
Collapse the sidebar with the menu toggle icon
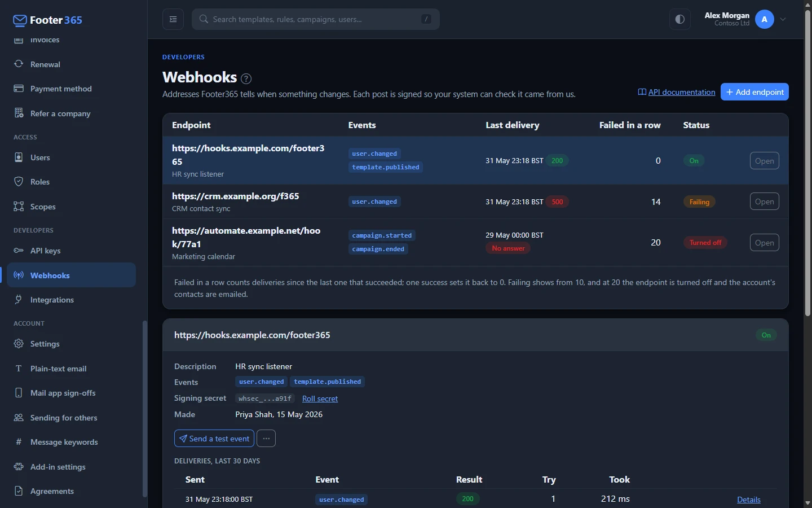click(x=173, y=19)
